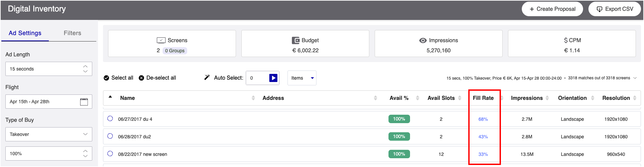The width and height of the screenshot is (644, 167).
Task: Open the Ad Settings tab
Action: [25, 33]
